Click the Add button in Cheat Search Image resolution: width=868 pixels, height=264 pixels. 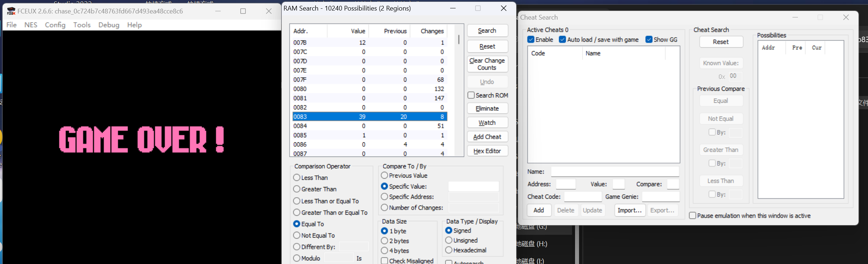point(539,210)
